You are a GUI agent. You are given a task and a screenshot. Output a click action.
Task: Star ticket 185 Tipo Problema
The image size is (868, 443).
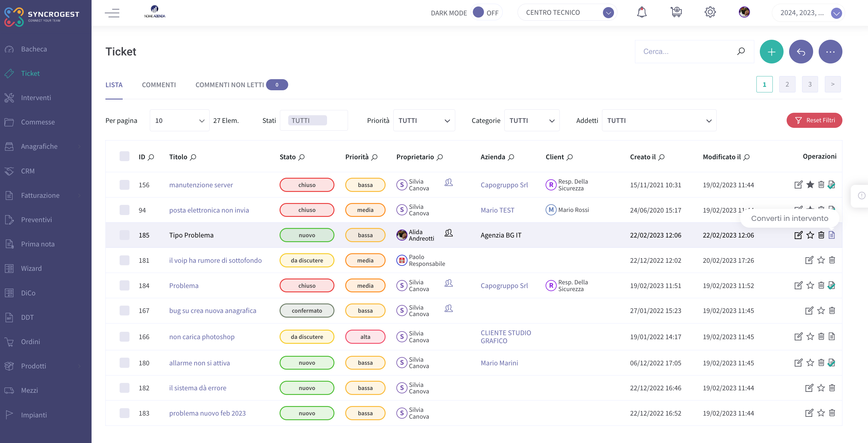810,235
